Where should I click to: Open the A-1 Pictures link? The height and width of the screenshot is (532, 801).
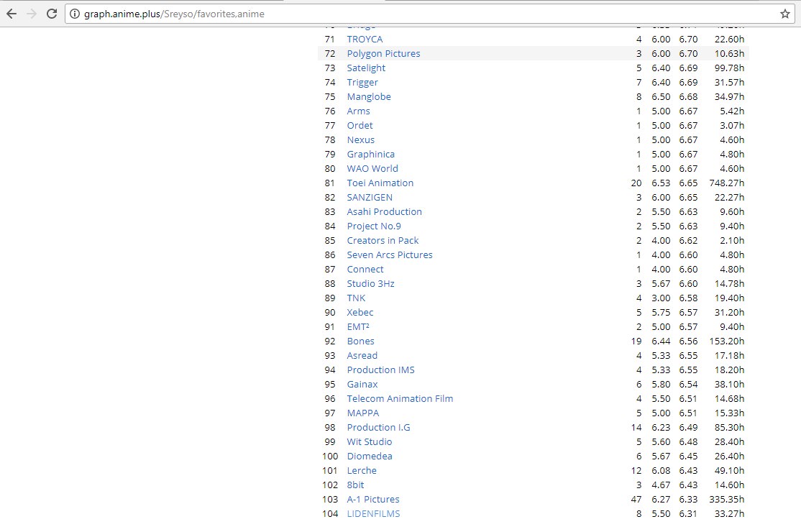coord(373,499)
